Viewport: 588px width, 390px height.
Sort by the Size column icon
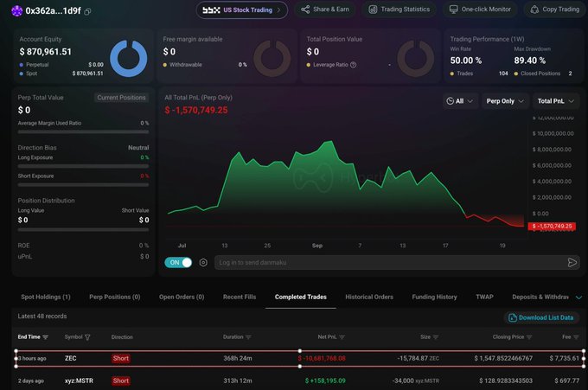436,337
